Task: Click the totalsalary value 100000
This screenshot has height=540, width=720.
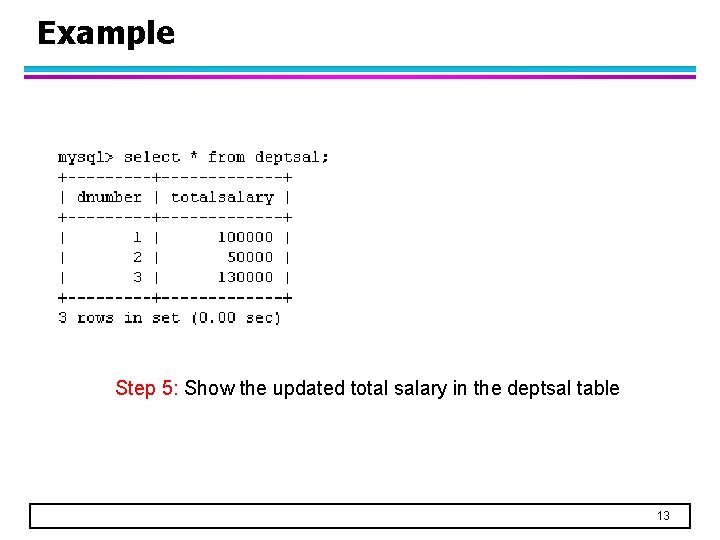Action: coord(245,237)
